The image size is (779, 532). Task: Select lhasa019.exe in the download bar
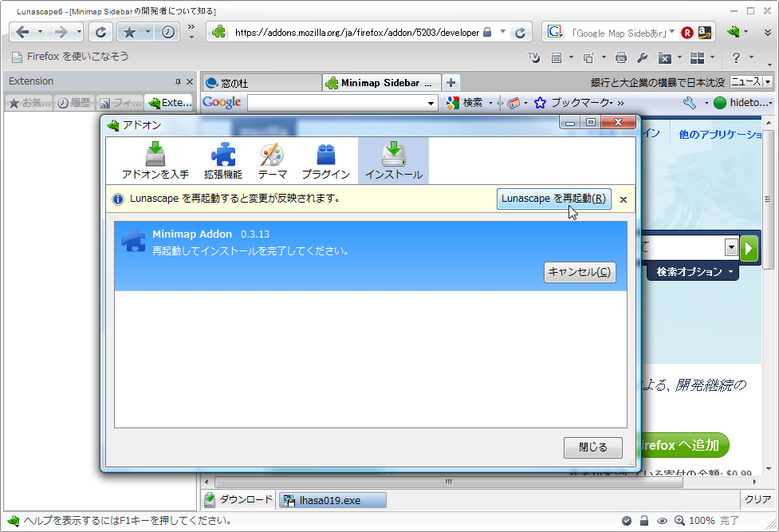(332, 500)
